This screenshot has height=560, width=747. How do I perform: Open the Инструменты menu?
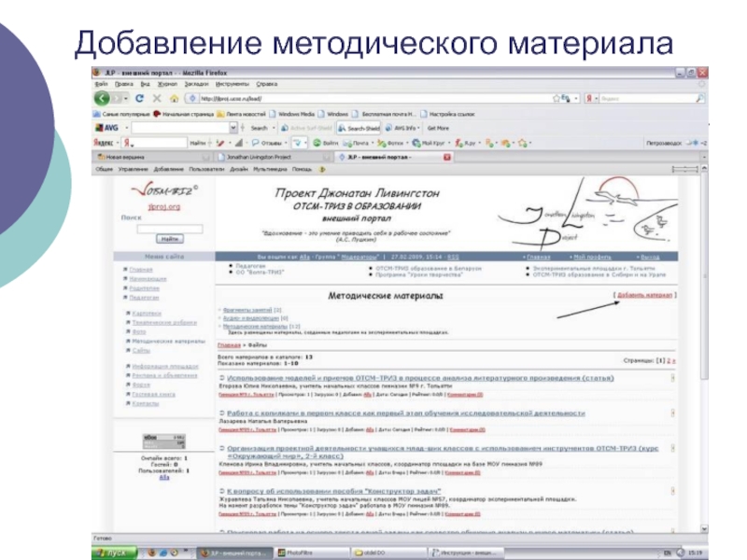pyautogui.click(x=233, y=84)
